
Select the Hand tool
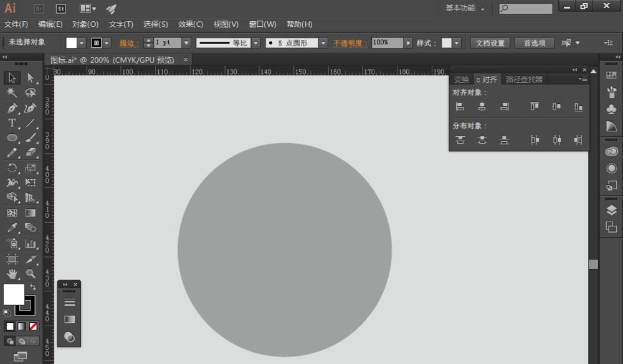(x=12, y=274)
